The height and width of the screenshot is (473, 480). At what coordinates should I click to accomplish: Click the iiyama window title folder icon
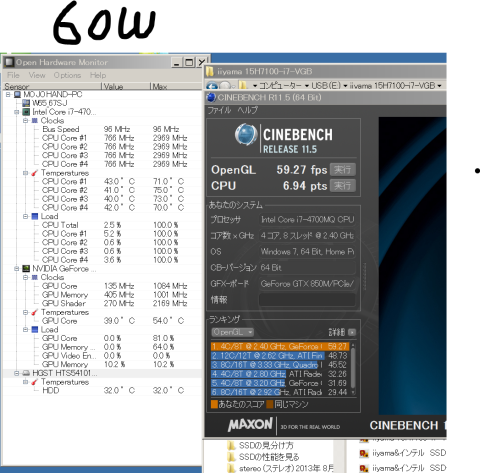click(x=210, y=72)
